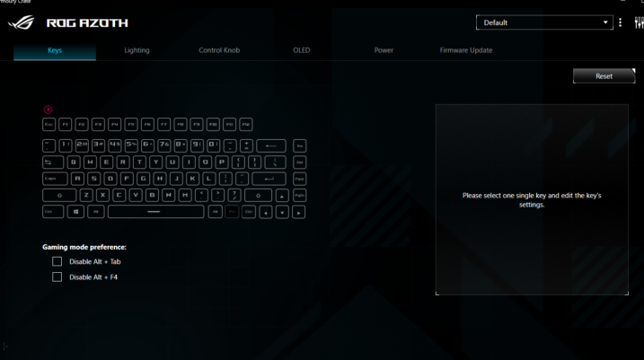
Task: Expand the Default profile dropdown
Action: 543,22
